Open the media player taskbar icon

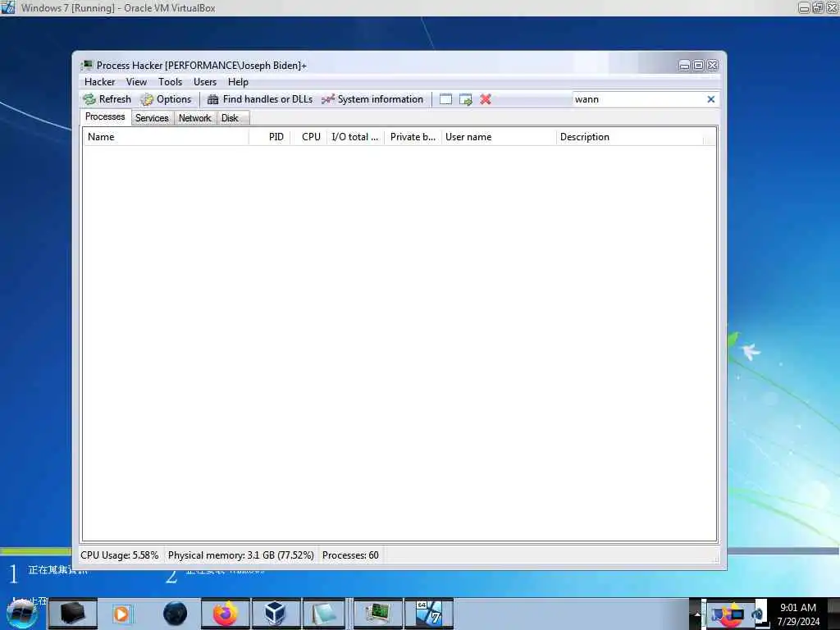121,614
